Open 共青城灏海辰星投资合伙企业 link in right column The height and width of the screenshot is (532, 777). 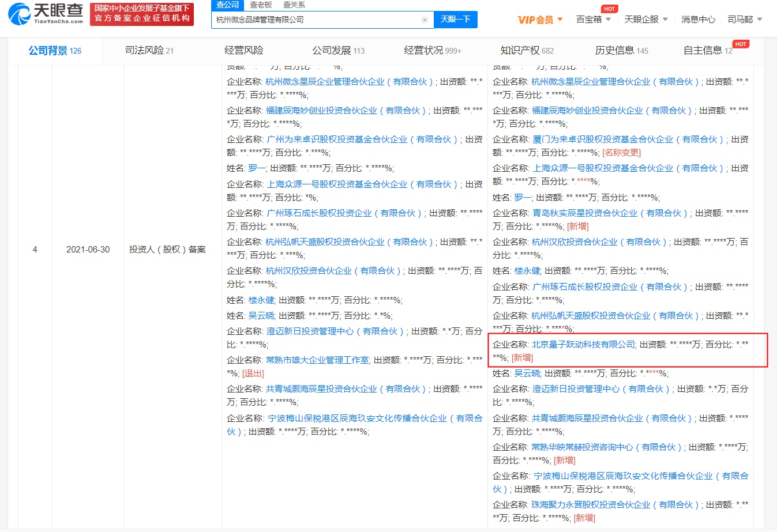pos(613,418)
